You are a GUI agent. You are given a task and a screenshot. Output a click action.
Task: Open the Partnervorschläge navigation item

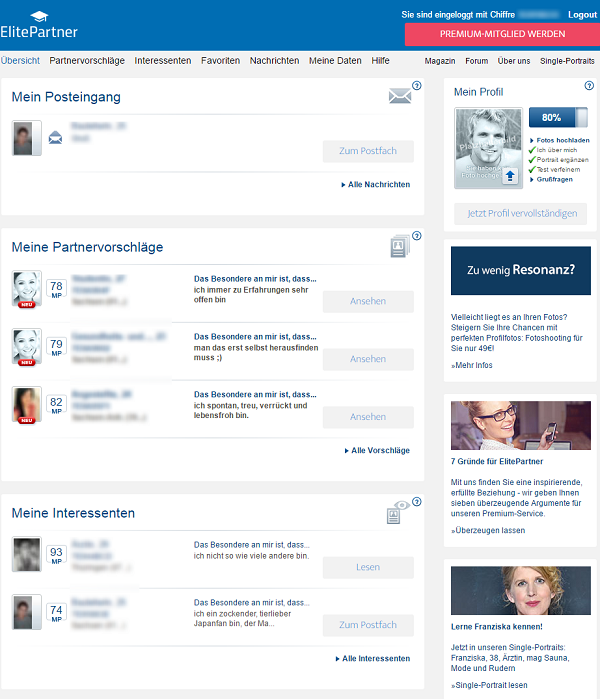coord(87,61)
